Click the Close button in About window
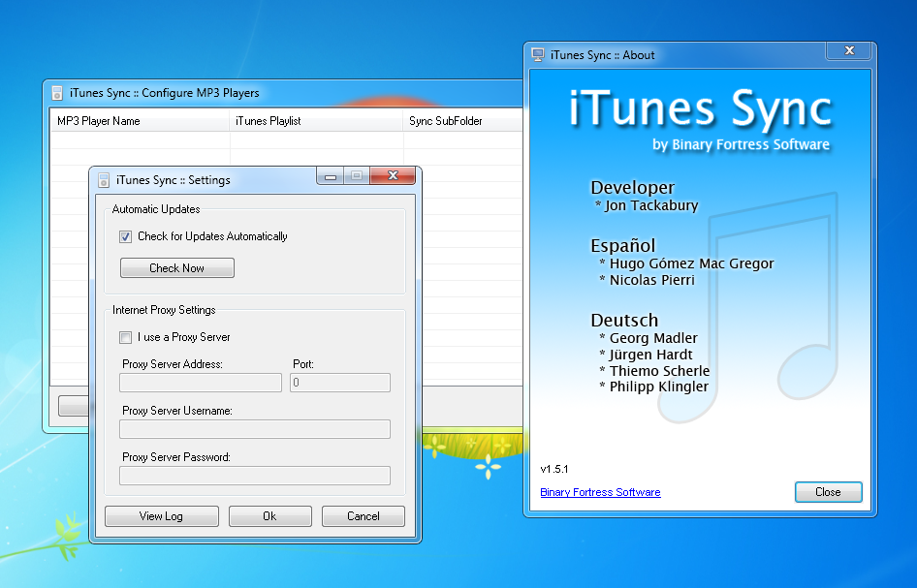The width and height of the screenshot is (917, 588). (828, 492)
